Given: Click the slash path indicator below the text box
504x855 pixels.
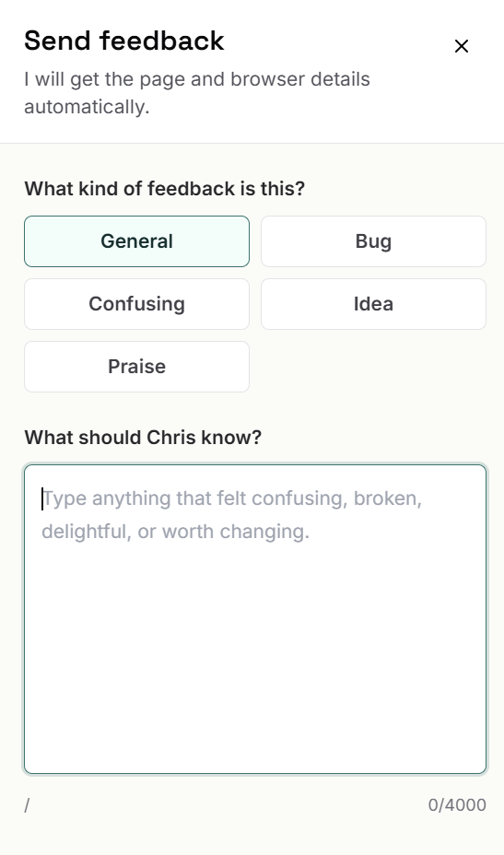Looking at the screenshot, I should (27, 805).
